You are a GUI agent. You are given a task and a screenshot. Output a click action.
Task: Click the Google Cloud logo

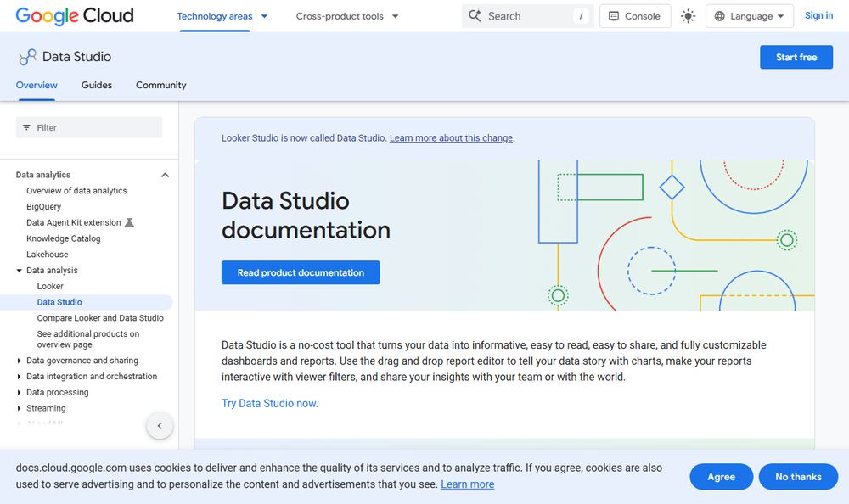75,16
